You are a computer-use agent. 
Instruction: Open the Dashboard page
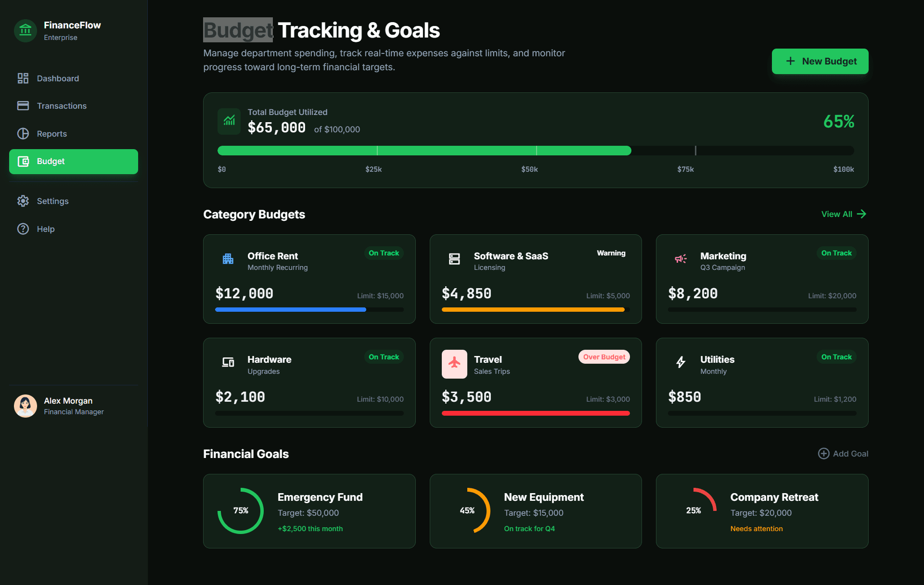coord(58,78)
